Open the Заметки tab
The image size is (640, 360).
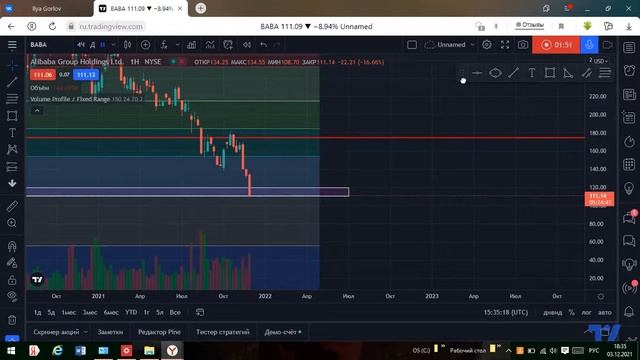pos(110,332)
